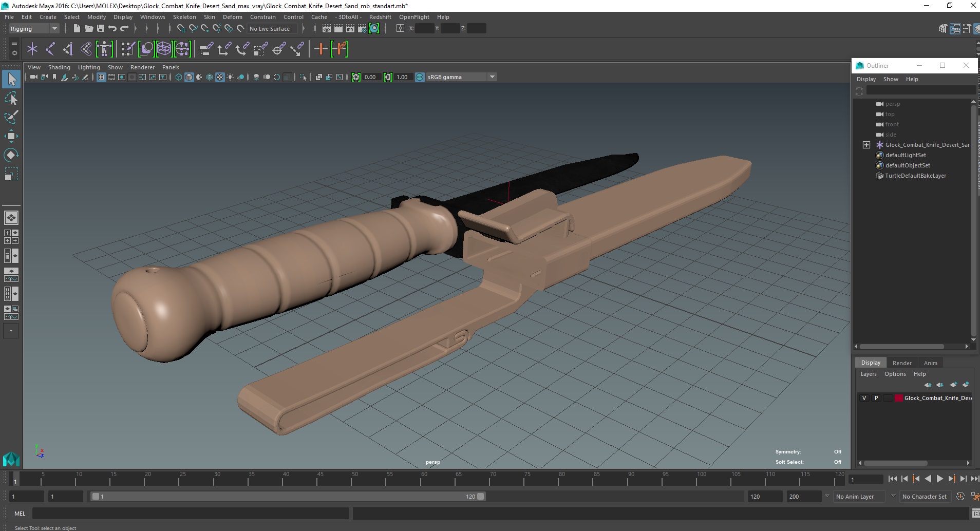Click the Parent constraint shelf icon

coord(206,49)
